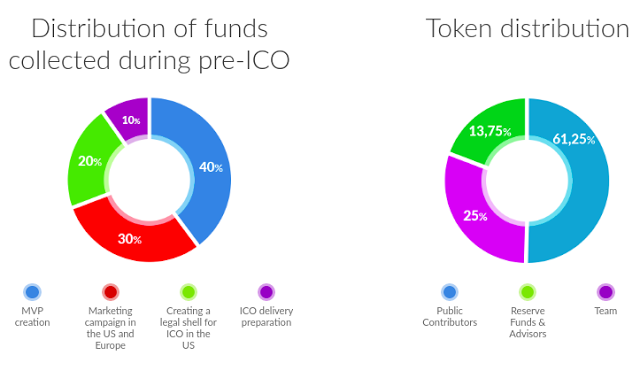The image size is (640, 386).
Task: Click the Marketing campaign legend text
Action: pyautogui.click(x=110, y=328)
